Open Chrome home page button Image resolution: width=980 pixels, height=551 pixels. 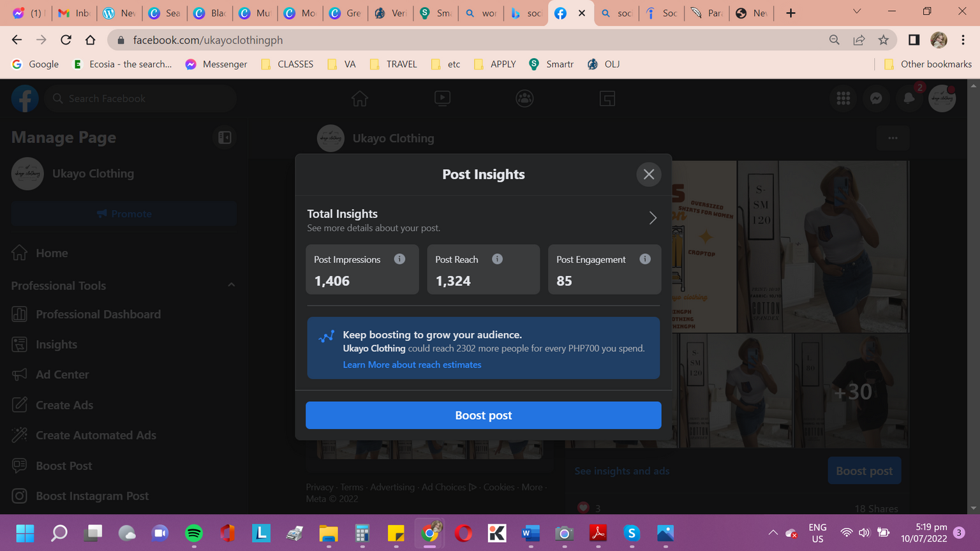click(x=90, y=40)
